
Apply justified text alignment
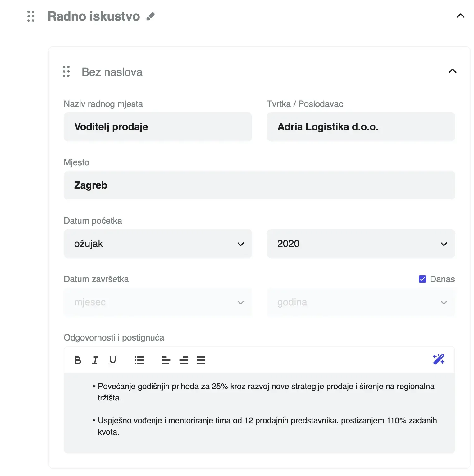[201, 360]
